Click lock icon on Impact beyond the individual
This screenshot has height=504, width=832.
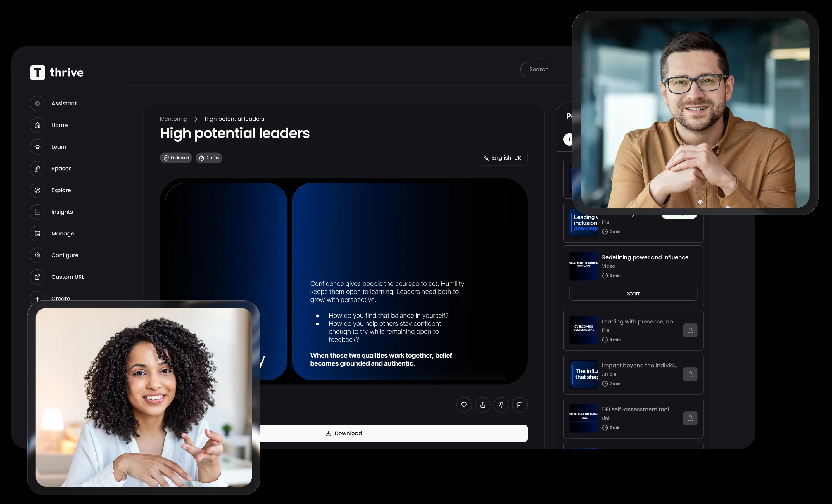tap(690, 374)
